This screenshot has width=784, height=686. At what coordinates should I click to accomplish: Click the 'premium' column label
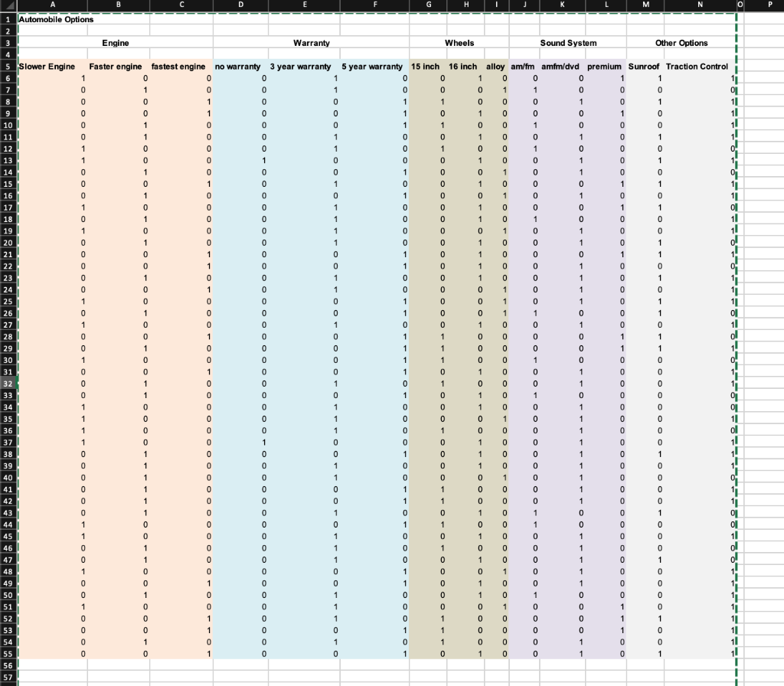(604, 67)
